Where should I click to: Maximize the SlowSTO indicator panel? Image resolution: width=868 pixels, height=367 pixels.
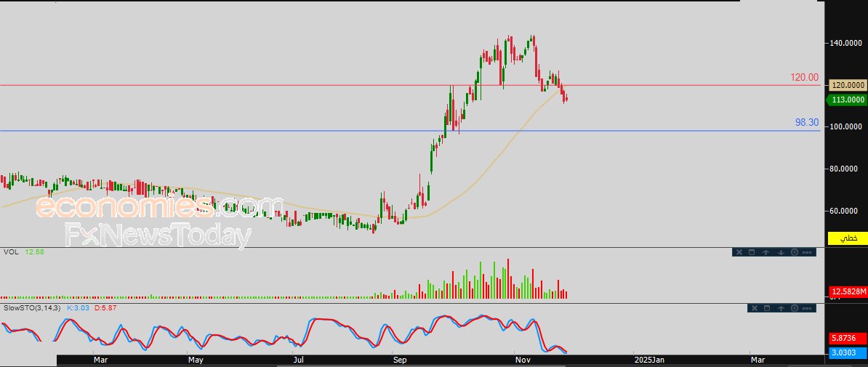(x=767, y=308)
